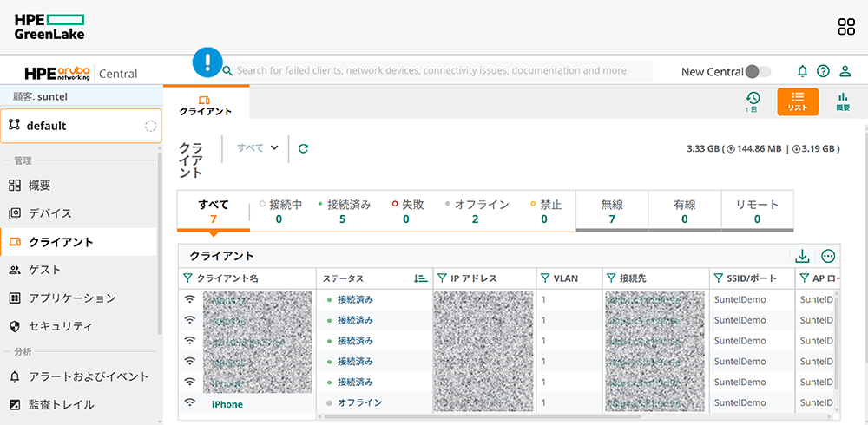The image size is (868, 425).
Task: Open アプリケーション in the sidebar
Action: click(79, 298)
